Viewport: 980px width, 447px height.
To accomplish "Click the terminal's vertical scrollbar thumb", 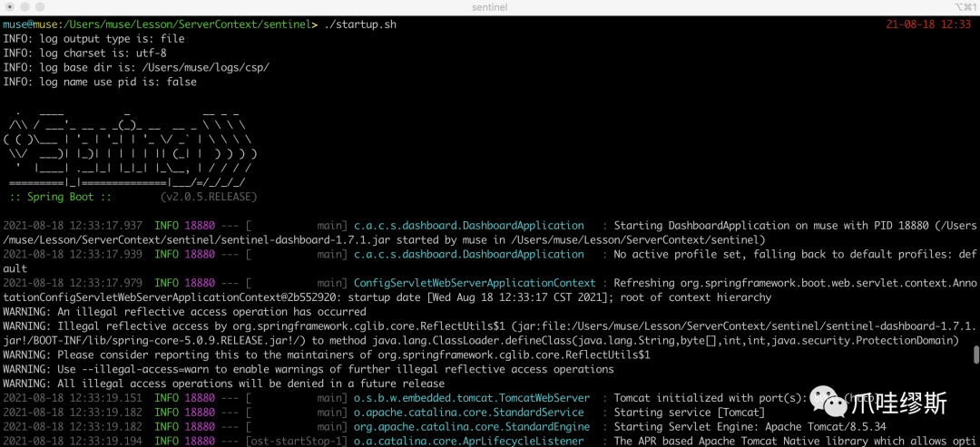I will pyautogui.click(x=975, y=355).
